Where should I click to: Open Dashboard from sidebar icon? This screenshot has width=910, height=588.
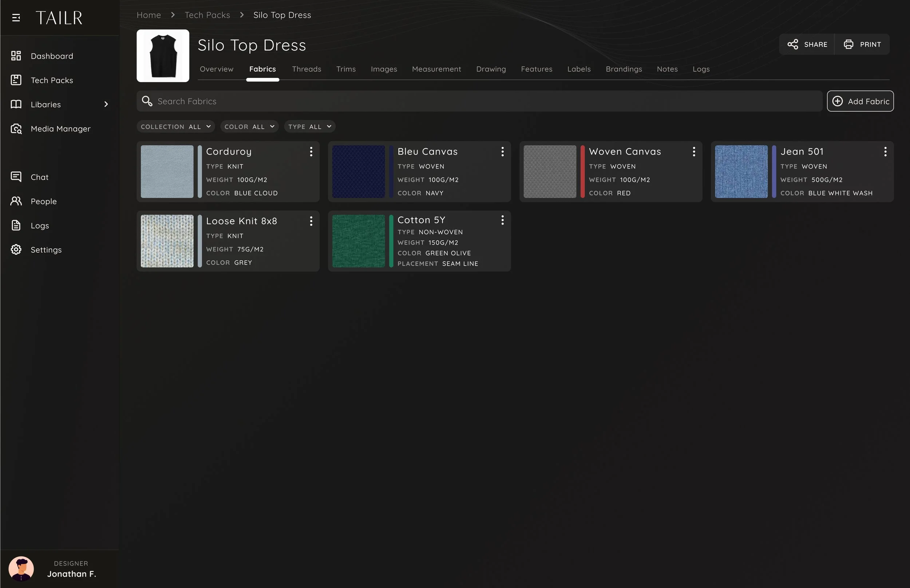(16, 56)
